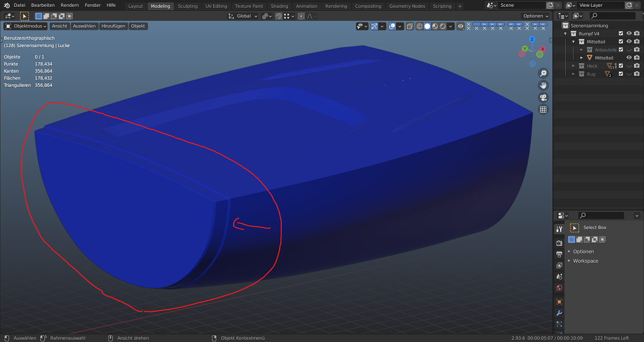Select the Tool properties tab icon

click(x=559, y=229)
